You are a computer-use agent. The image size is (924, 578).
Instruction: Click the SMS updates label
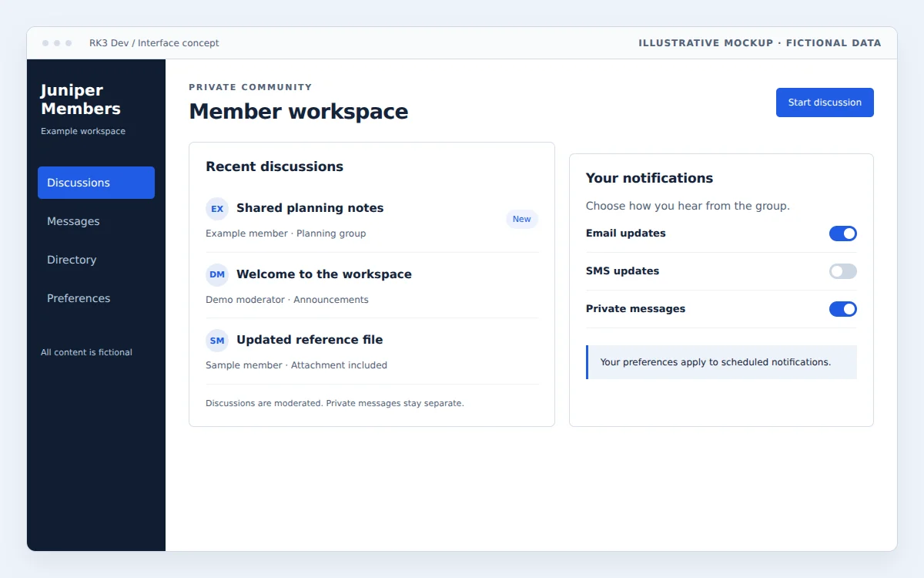622,271
